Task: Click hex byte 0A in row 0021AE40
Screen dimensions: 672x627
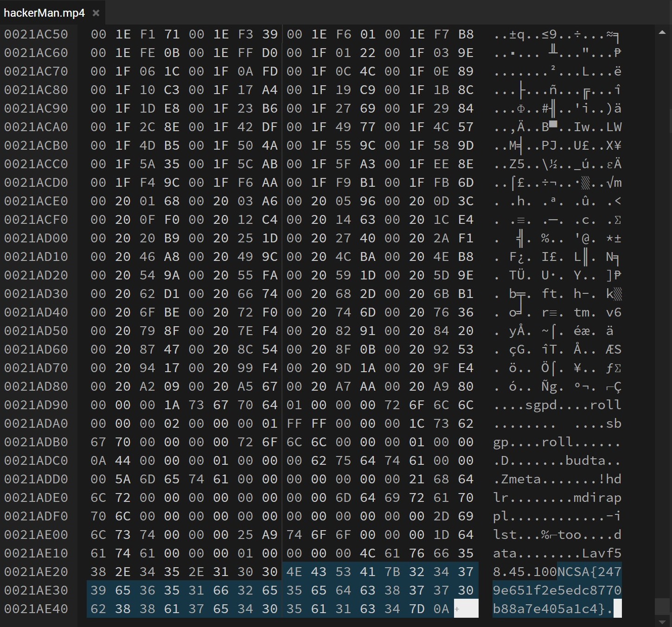Action: coord(442,609)
